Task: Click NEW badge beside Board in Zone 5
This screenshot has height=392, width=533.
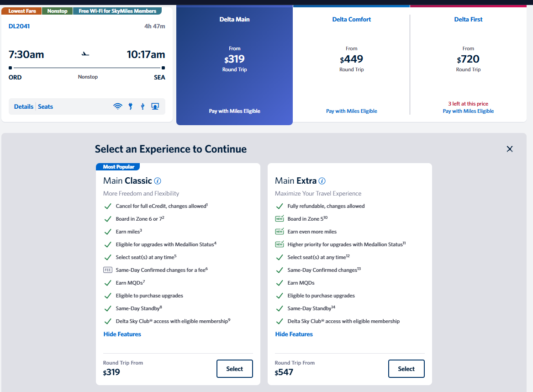Action: pyautogui.click(x=280, y=219)
